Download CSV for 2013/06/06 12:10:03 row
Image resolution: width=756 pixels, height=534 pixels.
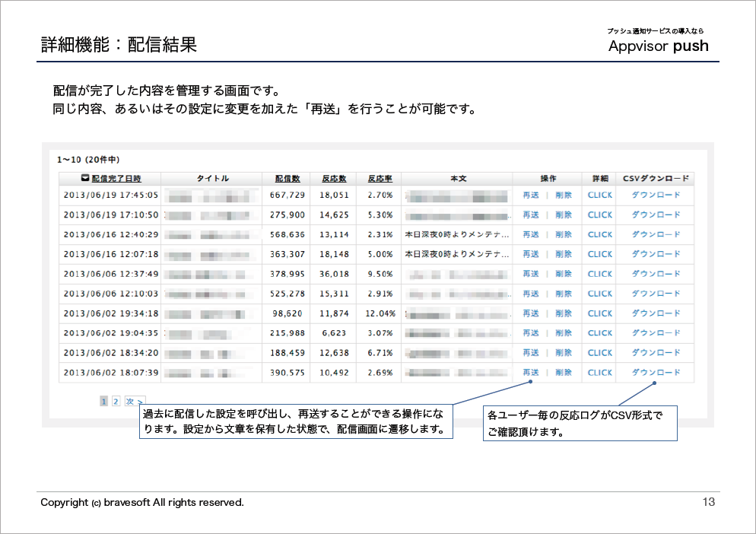(x=656, y=294)
